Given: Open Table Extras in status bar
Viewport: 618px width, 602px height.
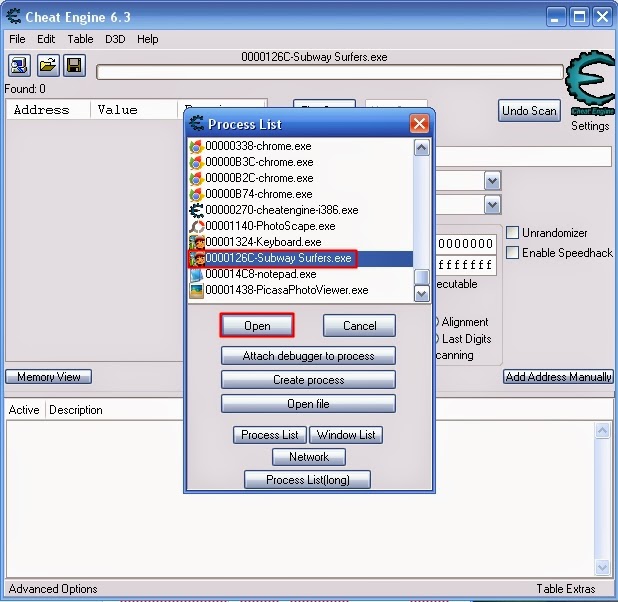Looking at the screenshot, I should [x=566, y=589].
